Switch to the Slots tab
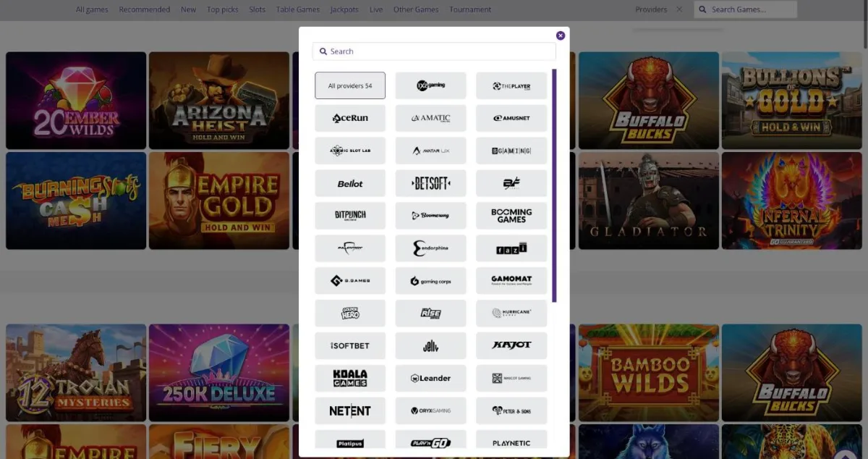Screen dimensions: 868x459 (x=258, y=9)
